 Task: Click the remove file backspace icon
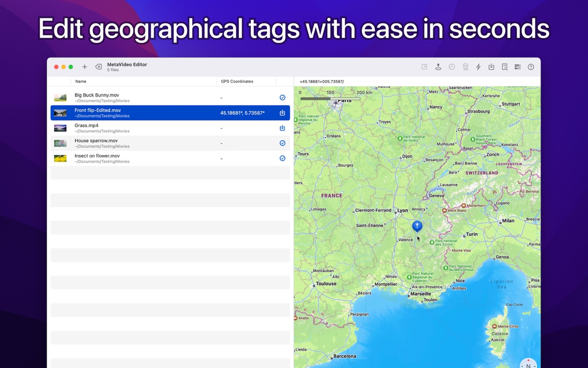coord(98,67)
